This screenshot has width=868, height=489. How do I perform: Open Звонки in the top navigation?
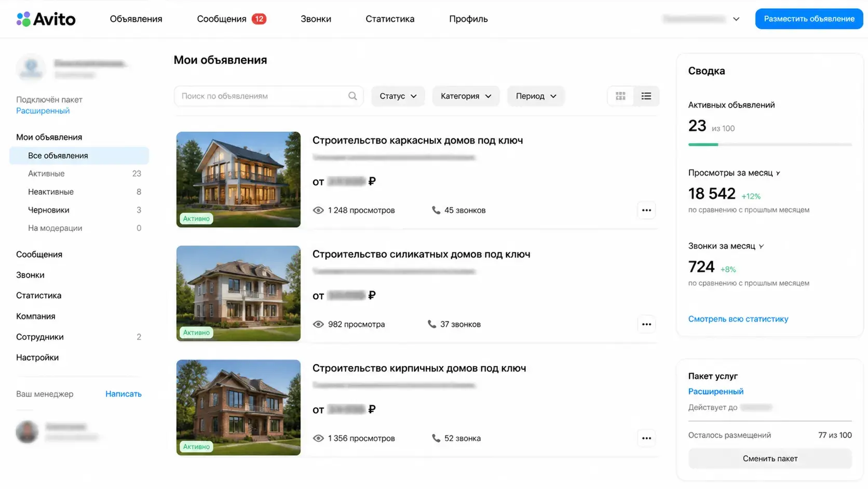pyautogui.click(x=316, y=19)
